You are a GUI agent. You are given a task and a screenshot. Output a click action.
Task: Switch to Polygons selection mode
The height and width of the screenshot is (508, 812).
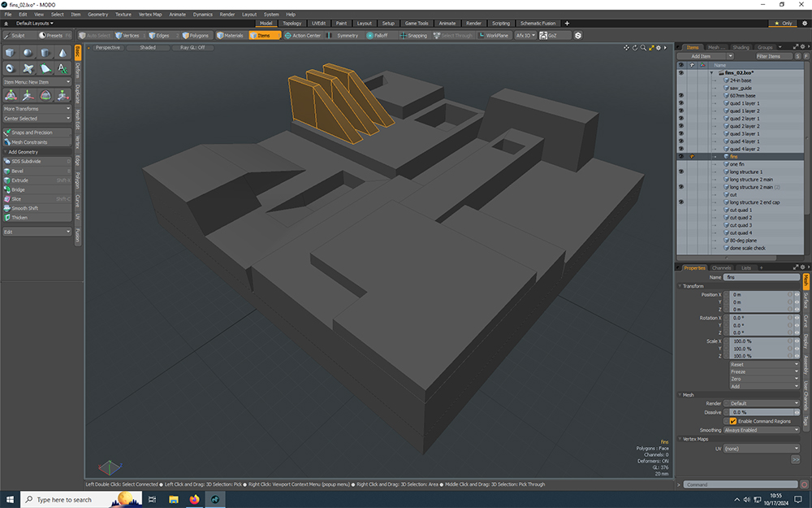click(x=196, y=36)
